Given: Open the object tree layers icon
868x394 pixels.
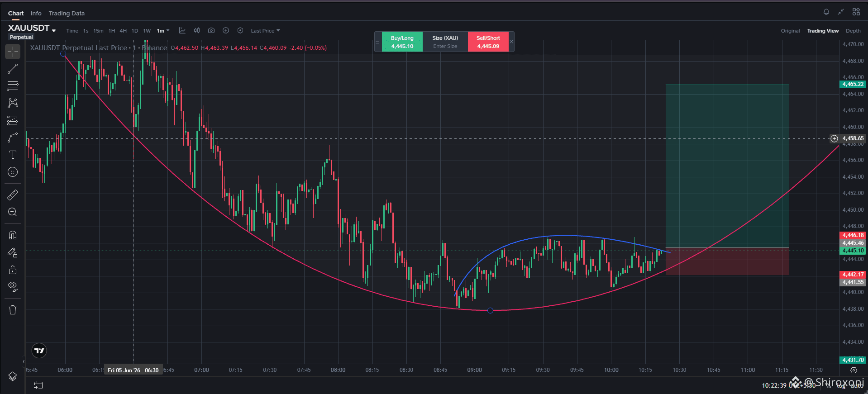Looking at the screenshot, I should (13, 376).
